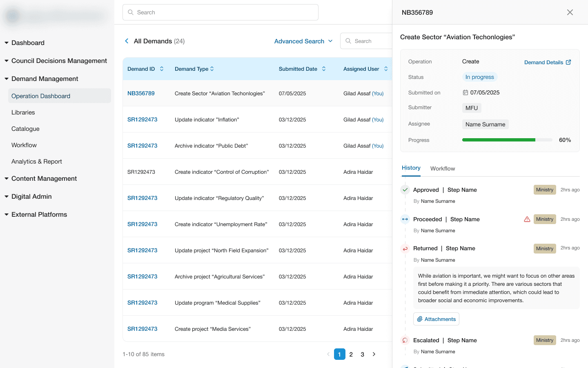
Task: Expand the Content Management section
Action: coord(7,178)
